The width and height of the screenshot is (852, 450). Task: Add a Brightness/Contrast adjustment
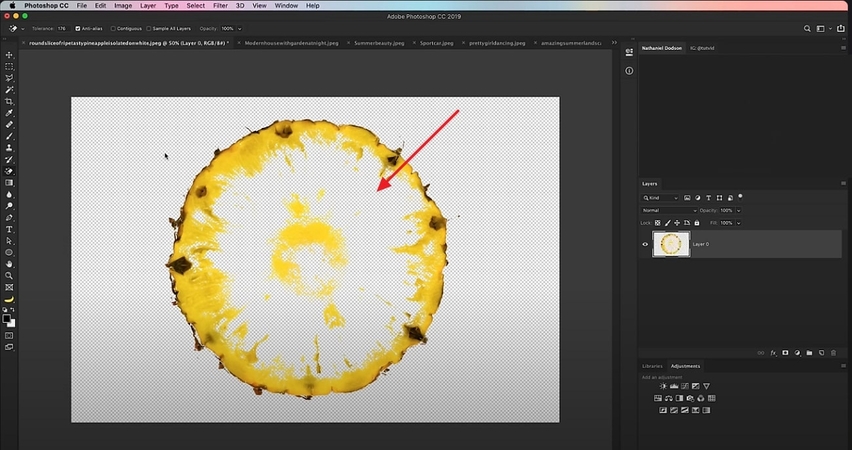pyautogui.click(x=663, y=386)
